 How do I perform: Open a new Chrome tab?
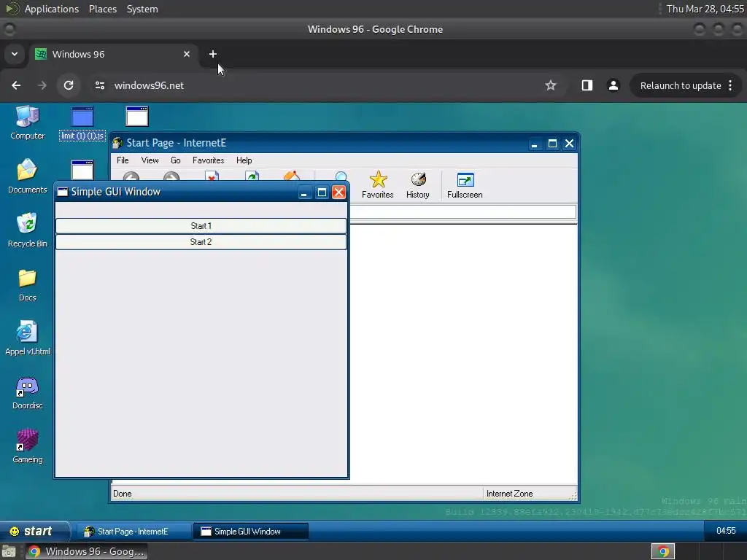point(213,54)
